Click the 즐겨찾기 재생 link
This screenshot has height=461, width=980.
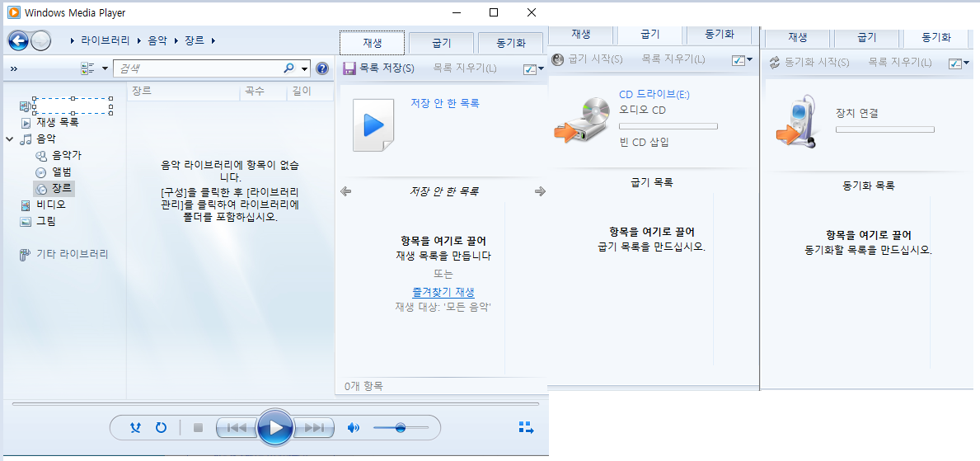443,291
